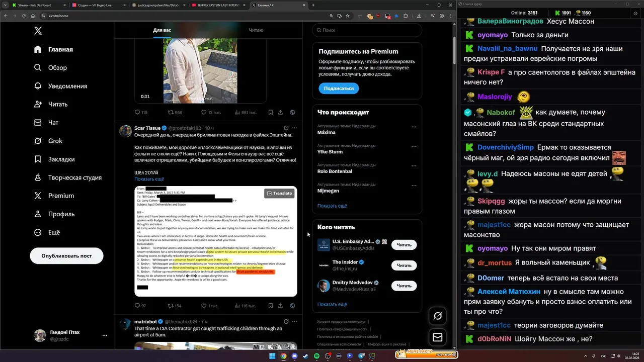The image size is (644, 362).
Task: Open more options on Scar Tissue post
Action: (293, 128)
